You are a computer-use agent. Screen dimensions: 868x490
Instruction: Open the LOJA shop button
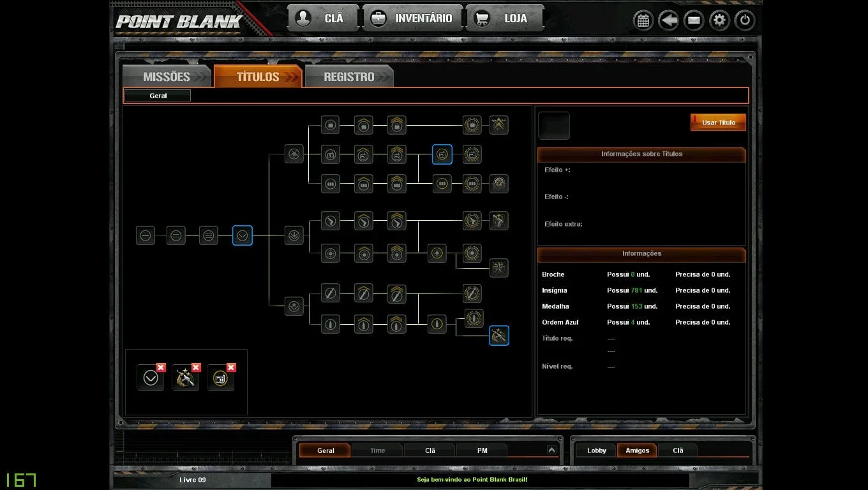coord(505,19)
